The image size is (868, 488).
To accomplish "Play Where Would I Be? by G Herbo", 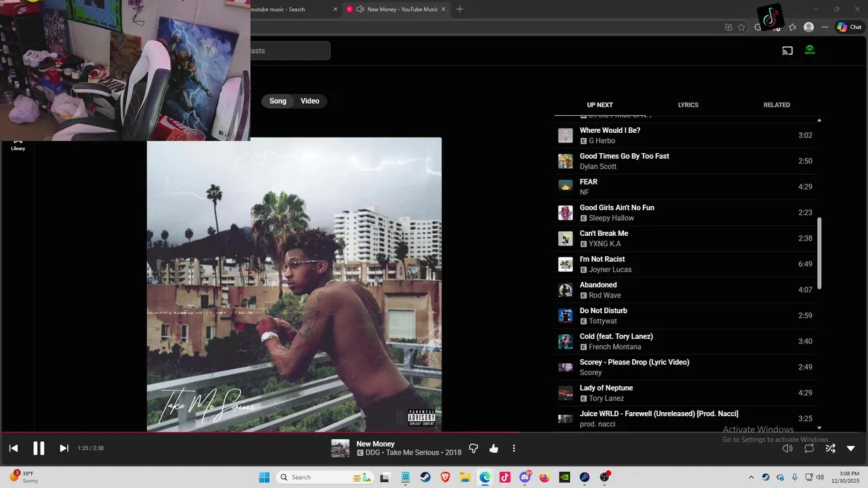I will click(685, 136).
